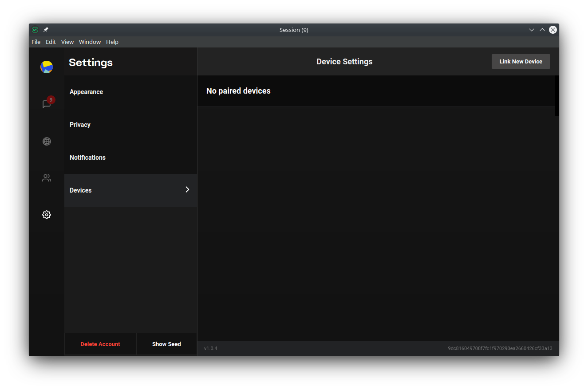Screen dimensions: 588x390
Task: Expand Devices via its chevron arrow
Action: tap(187, 189)
